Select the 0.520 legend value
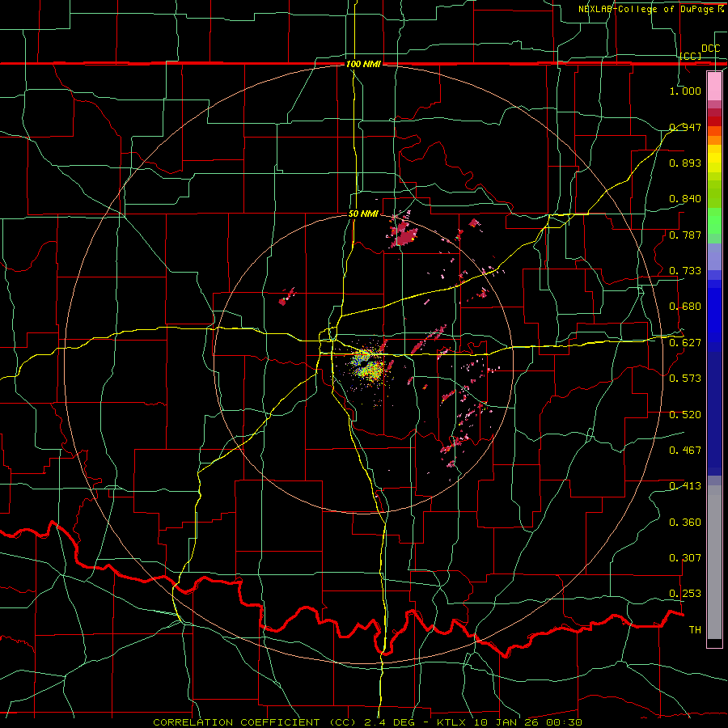The image size is (728, 728). [x=685, y=415]
